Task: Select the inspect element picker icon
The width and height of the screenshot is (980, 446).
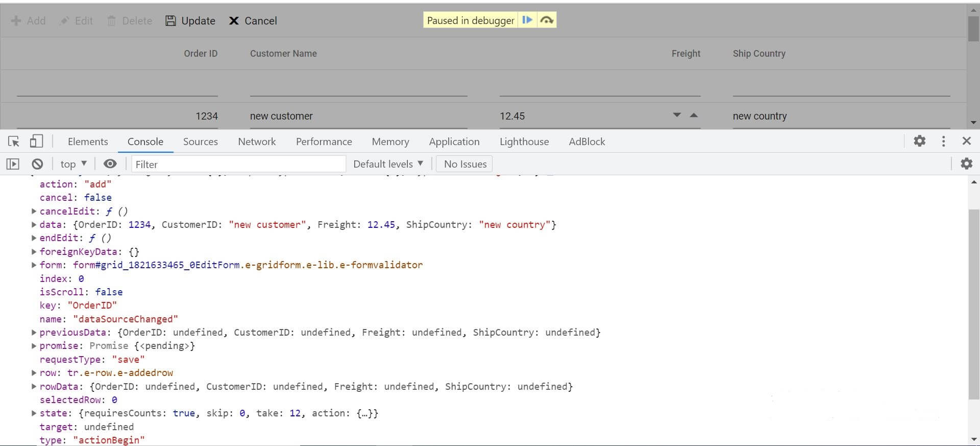Action: point(14,142)
